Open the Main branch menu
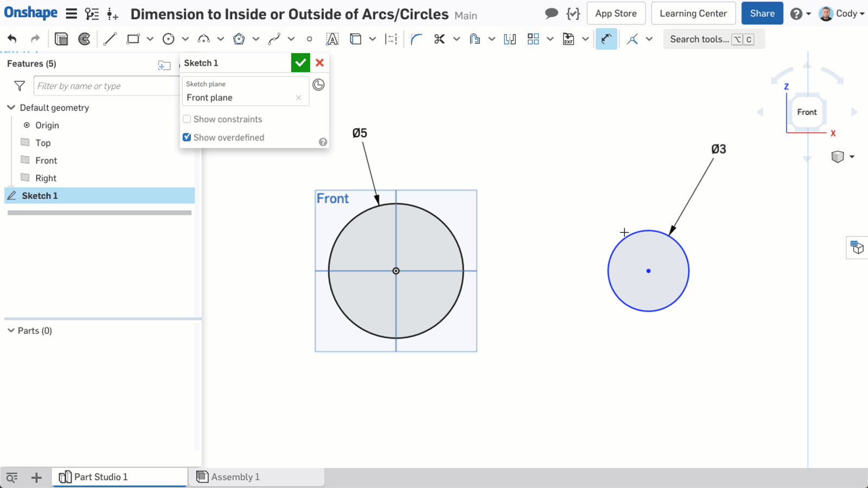The height and width of the screenshot is (488, 868). coord(465,15)
